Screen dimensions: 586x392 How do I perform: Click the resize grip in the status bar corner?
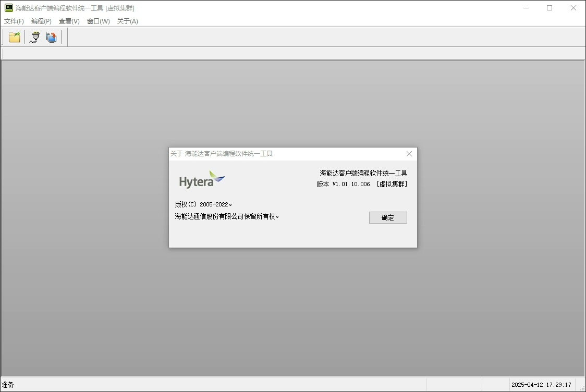582,388
